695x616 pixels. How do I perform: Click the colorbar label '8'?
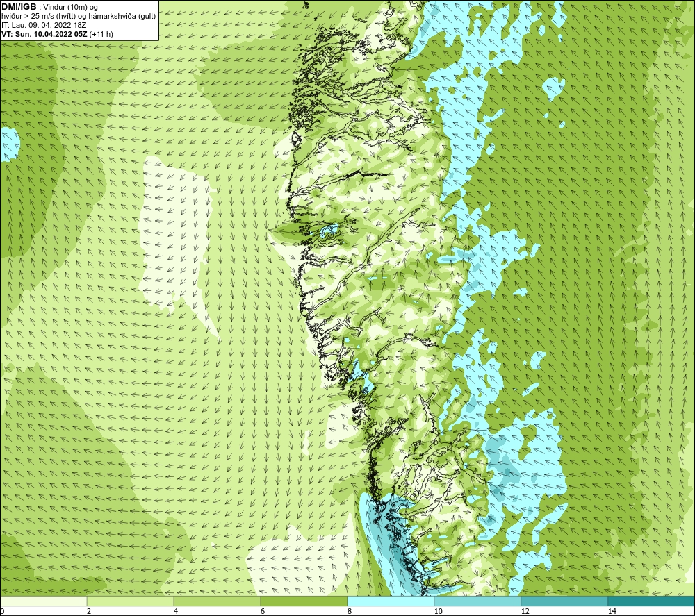point(350,611)
